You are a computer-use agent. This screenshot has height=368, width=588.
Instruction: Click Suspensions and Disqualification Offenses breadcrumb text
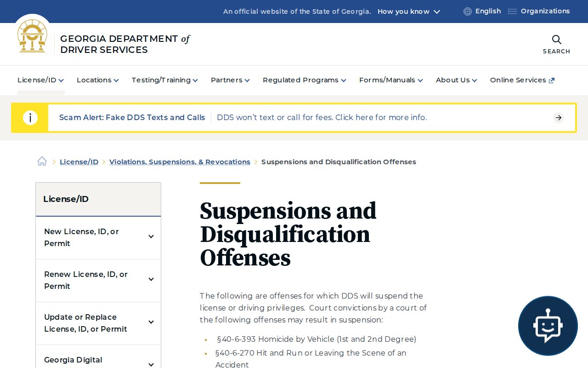point(339,162)
